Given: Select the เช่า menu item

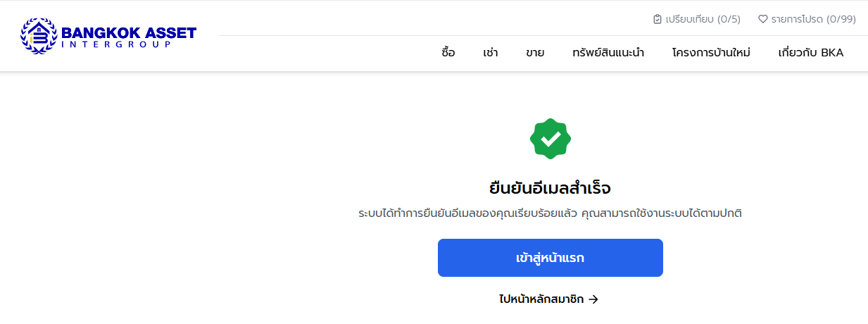Looking at the screenshot, I should pos(491,53).
